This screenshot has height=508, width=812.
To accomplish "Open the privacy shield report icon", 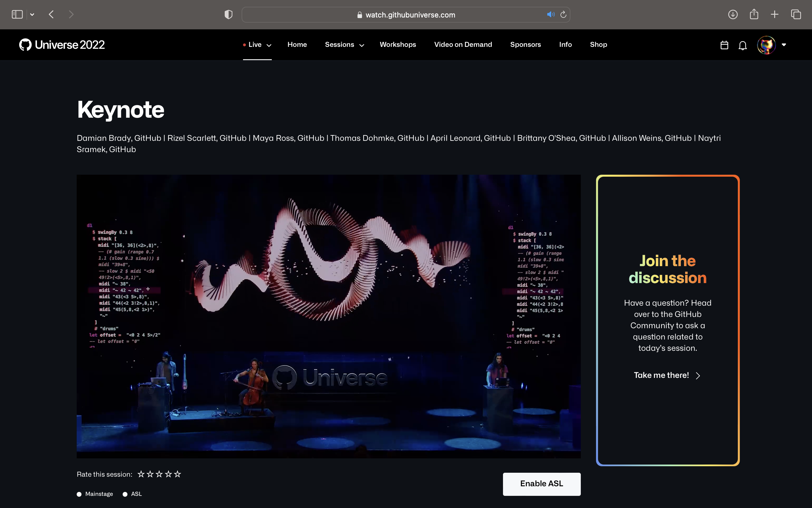I will click(x=228, y=14).
